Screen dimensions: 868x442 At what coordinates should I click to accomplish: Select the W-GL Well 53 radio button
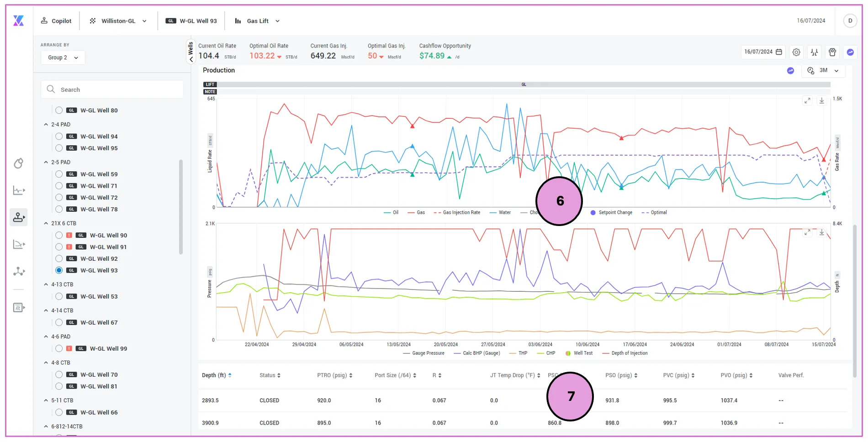pyautogui.click(x=59, y=296)
